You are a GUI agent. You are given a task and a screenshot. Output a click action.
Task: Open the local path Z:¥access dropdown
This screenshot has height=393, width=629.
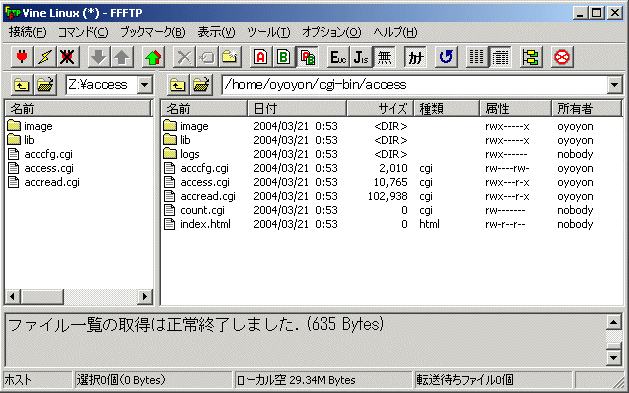[x=144, y=85]
